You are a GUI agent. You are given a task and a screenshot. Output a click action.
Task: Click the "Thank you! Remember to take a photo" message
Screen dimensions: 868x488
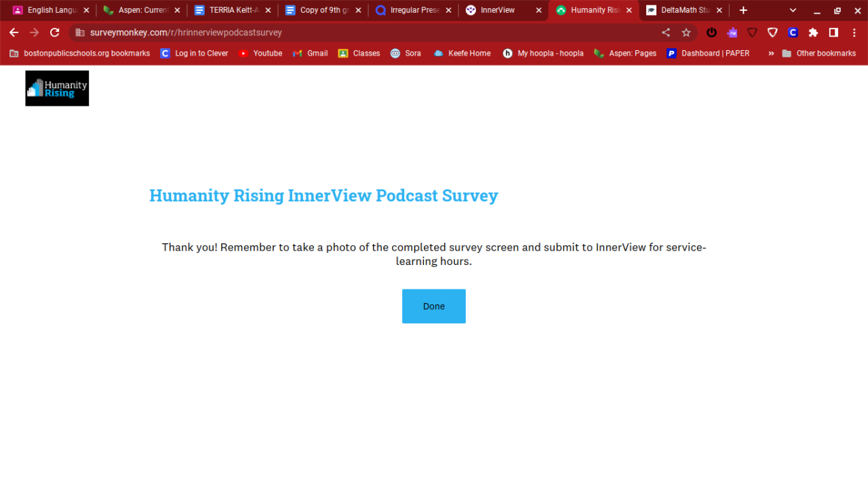coord(434,254)
